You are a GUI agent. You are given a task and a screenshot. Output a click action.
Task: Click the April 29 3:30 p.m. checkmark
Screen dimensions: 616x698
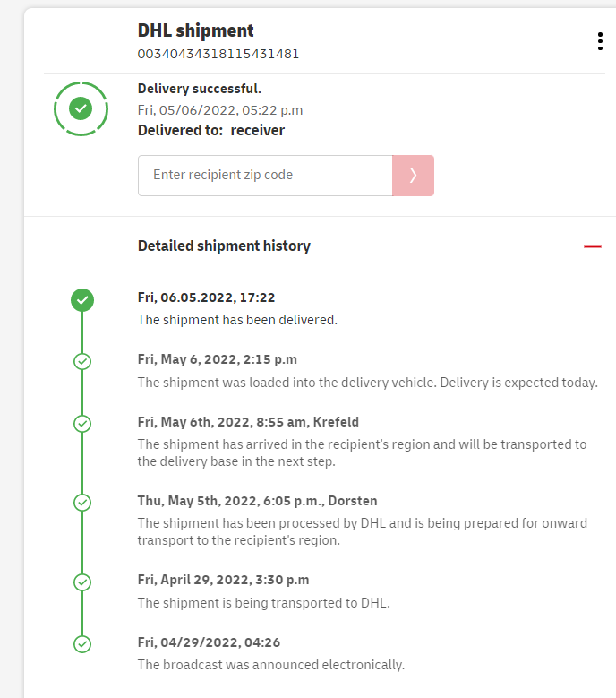[82, 582]
